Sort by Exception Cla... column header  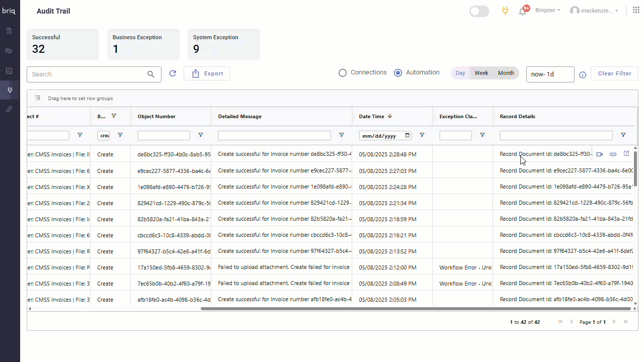click(458, 116)
